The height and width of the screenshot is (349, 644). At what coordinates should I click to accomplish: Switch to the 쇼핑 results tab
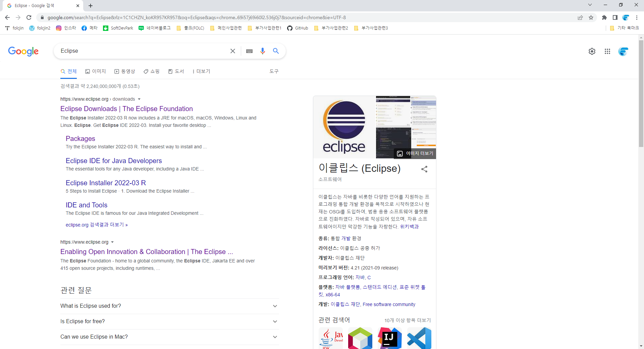(152, 71)
